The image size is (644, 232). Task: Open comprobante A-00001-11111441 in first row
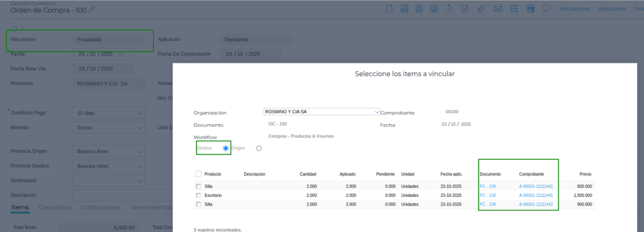(x=536, y=187)
